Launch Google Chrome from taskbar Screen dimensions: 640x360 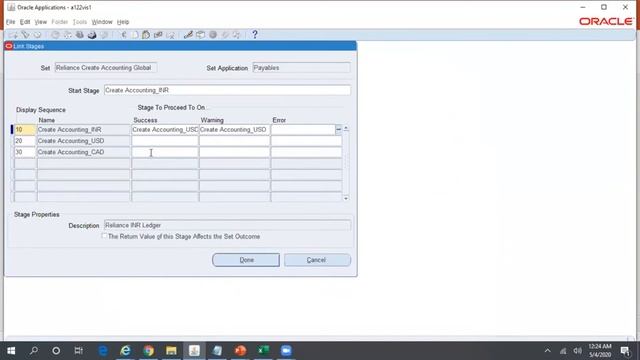click(149, 351)
